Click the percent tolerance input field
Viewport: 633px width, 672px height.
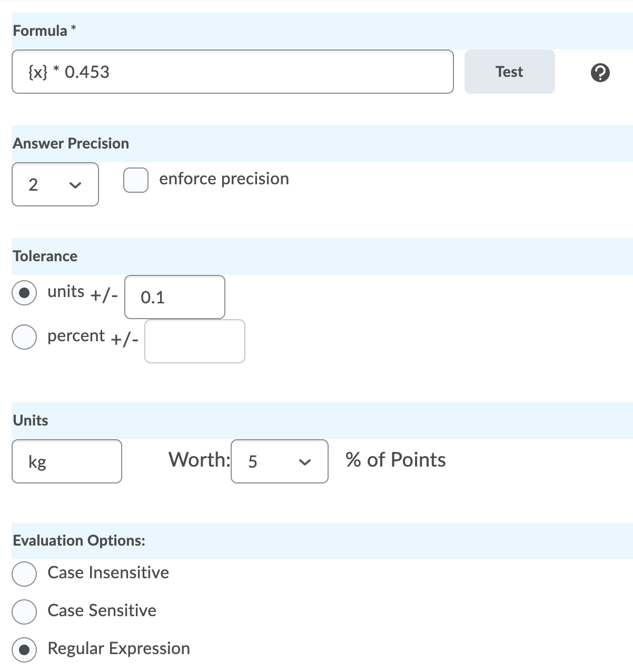point(194,341)
